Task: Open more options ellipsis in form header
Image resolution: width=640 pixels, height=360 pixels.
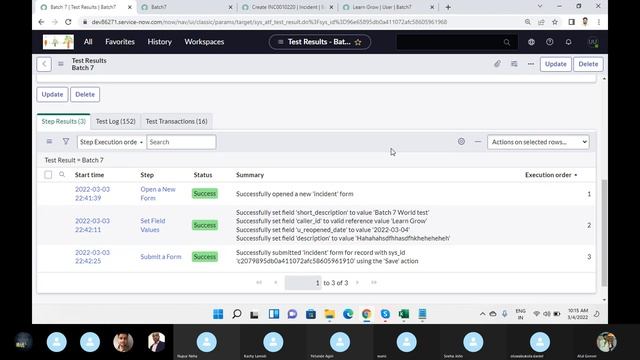Action: (x=531, y=64)
